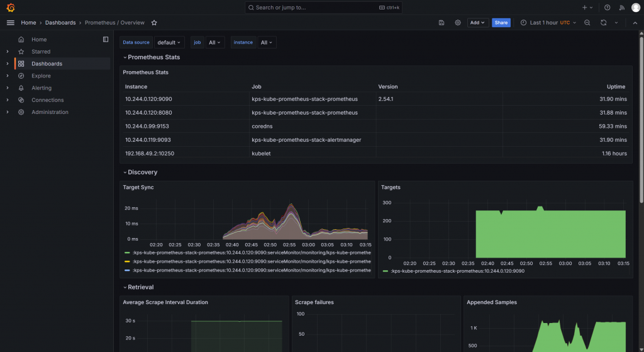
Task: Open Connections in the sidebar
Action: pyautogui.click(x=48, y=100)
